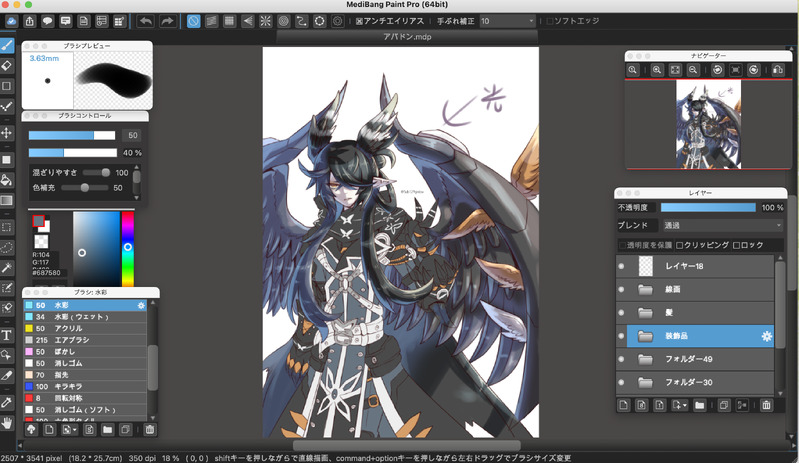Select the ぼかし brush
The image size is (799, 463).
pos(85,352)
